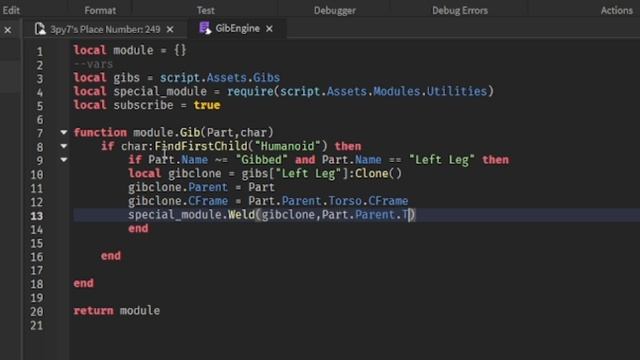This screenshot has width=640, height=360.
Task: Select line number 21 in the gutter
Action: click(x=36, y=325)
